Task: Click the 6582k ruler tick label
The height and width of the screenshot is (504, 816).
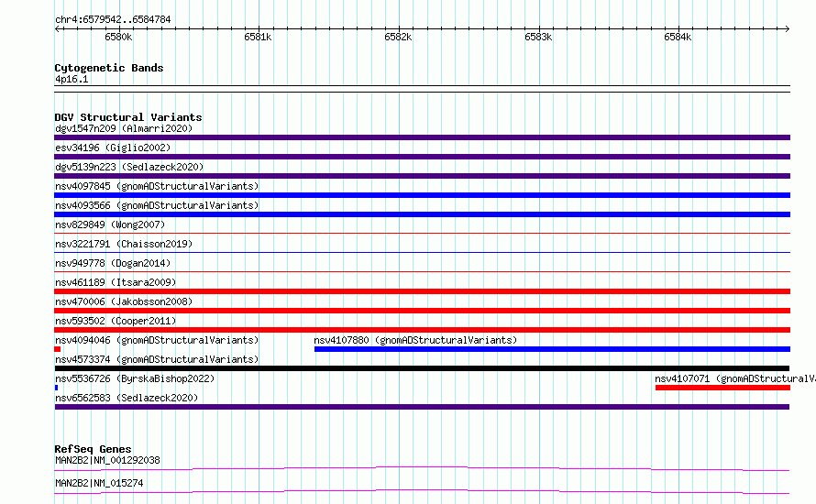Action: [x=398, y=37]
